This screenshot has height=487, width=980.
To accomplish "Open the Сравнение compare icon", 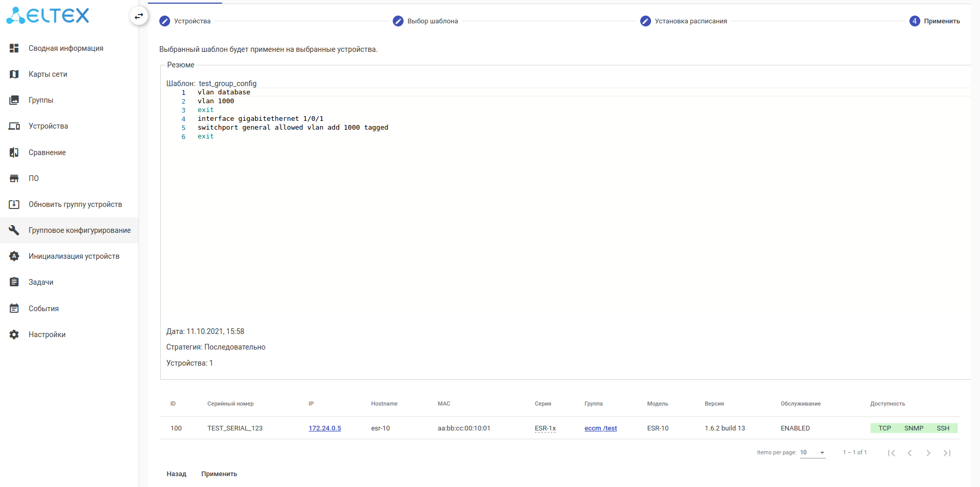I will 14,152.
